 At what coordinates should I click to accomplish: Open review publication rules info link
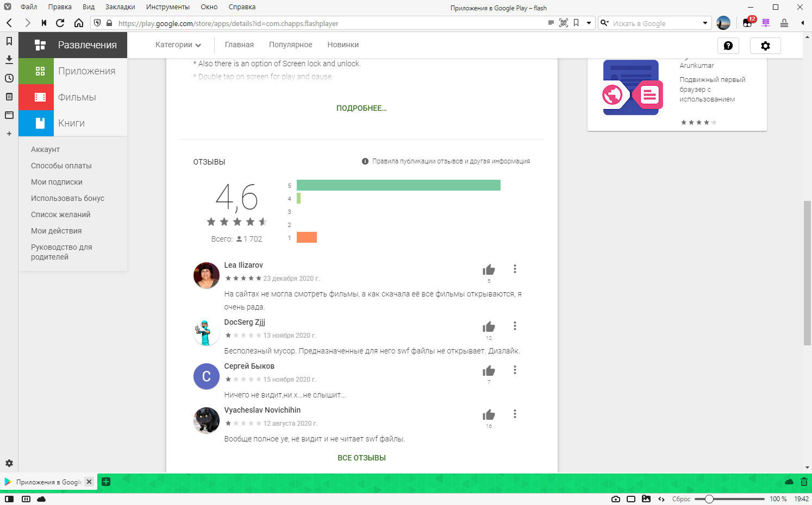tap(446, 161)
